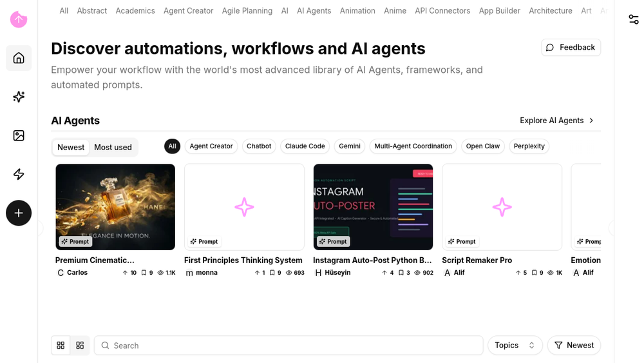
Task: Upvote Script Remaker Pro
Action: (521, 273)
